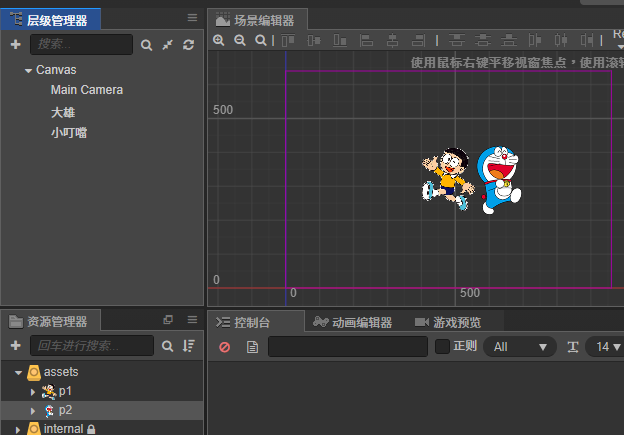Viewport: 624px width, 435px height.
Task: Select the Main Camera node
Action: click(x=87, y=90)
